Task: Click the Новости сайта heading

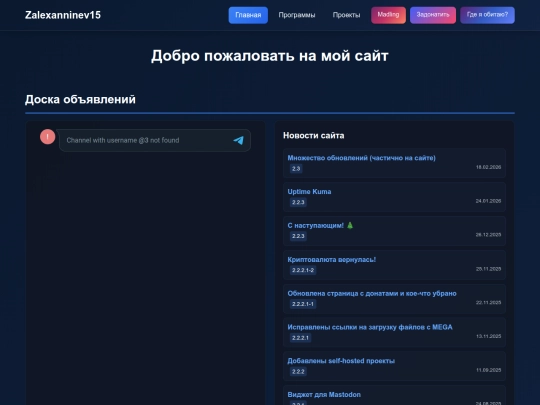Action: [313, 136]
